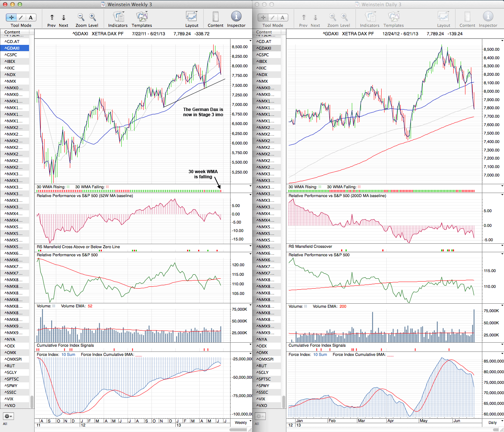Screen dimensions: 504x432
Task: Open RS Mansfield Crossover panel menu arrow, Daily window
Action: coord(502,246)
